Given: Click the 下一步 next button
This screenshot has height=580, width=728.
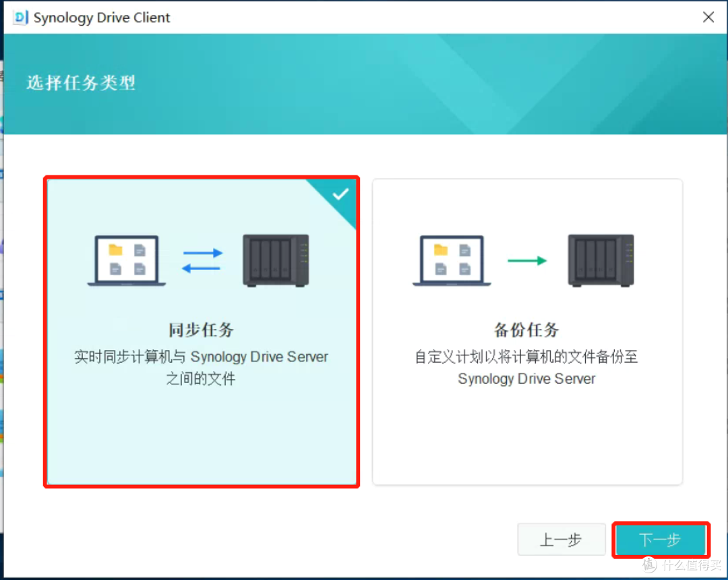Looking at the screenshot, I should (x=660, y=540).
